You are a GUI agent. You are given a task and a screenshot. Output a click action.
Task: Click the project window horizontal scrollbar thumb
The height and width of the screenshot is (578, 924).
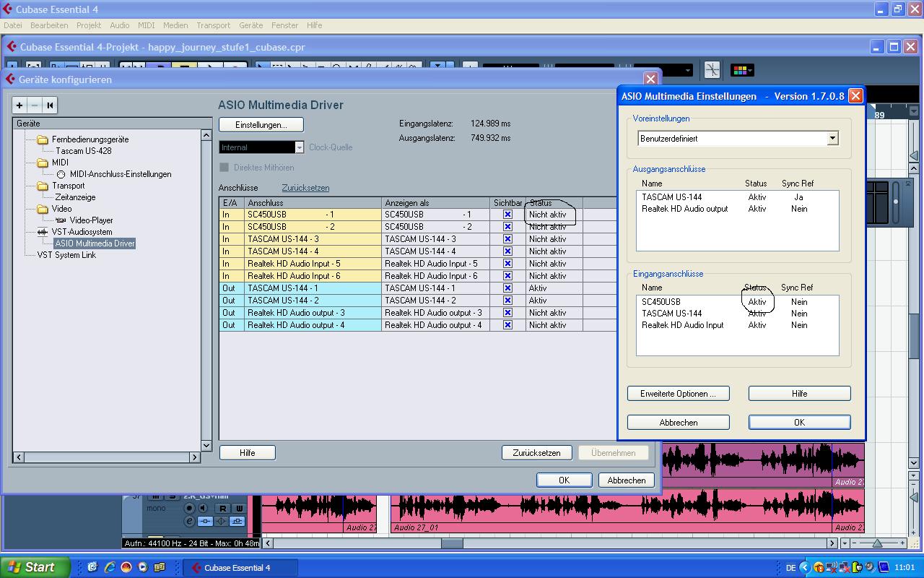tap(452, 543)
